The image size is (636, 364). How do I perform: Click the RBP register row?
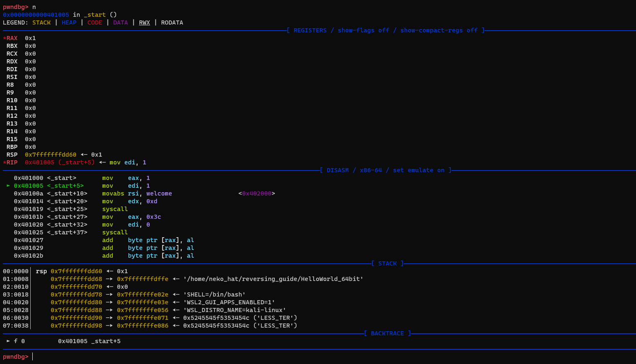[x=21, y=147]
